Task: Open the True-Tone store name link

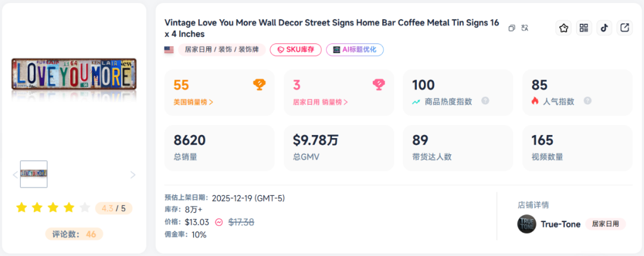Action: (x=561, y=224)
